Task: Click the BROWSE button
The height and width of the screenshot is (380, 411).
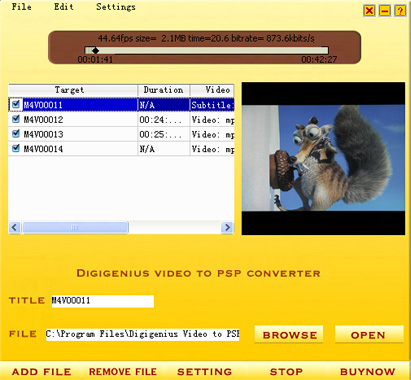Action: tap(289, 335)
